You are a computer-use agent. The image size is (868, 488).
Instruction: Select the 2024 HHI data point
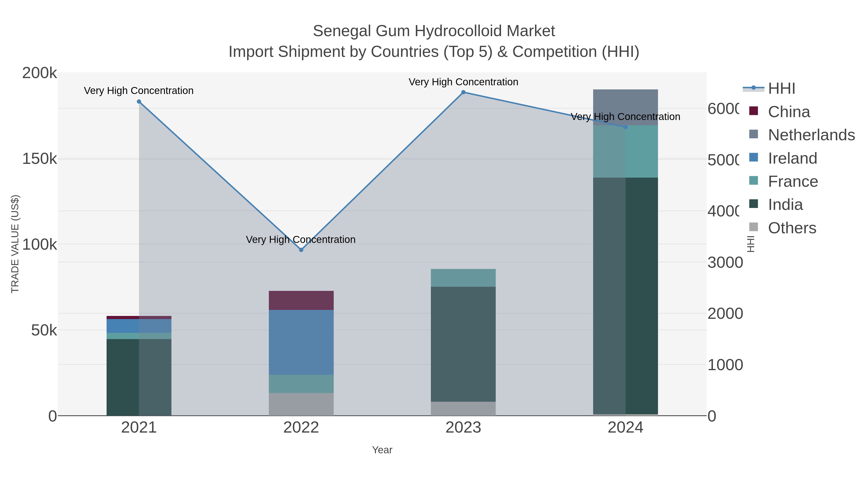tap(625, 127)
